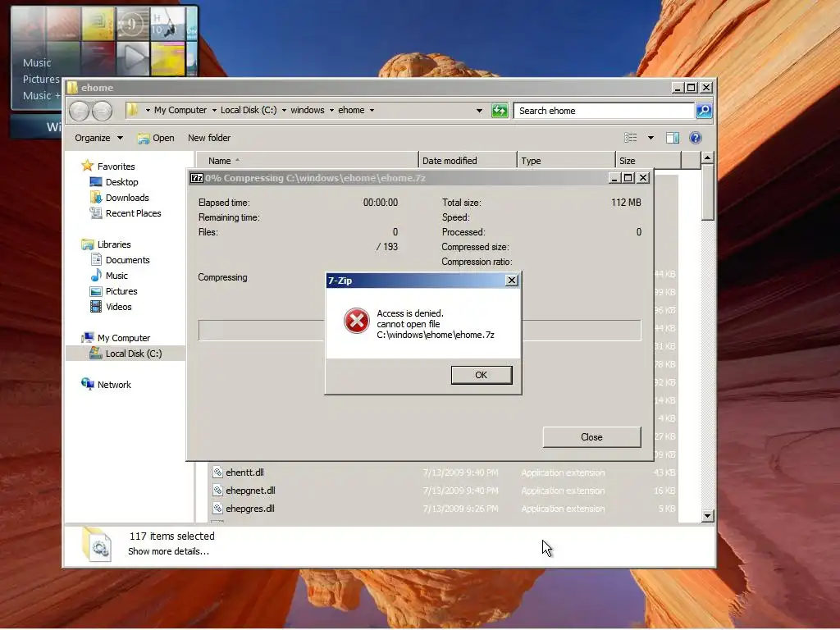Open the view options dropdown arrow
This screenshot has height=630, width=840.
651,138
